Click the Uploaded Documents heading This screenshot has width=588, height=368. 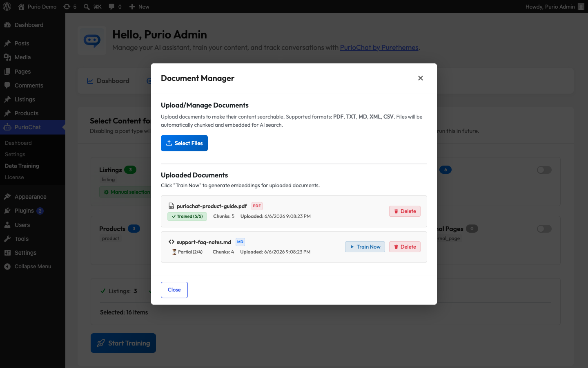pyautogui.click(x=194, y=175)
